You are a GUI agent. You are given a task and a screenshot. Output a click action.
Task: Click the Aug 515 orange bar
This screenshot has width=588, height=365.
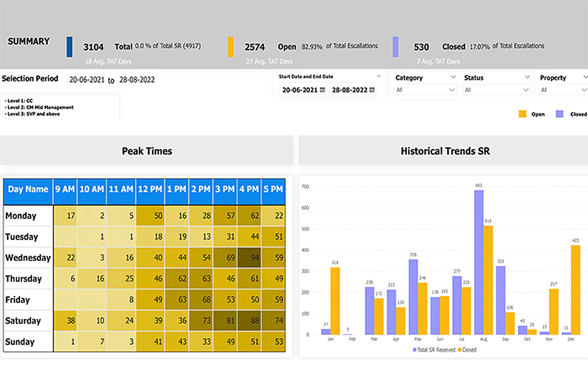[x=488, y=280]
